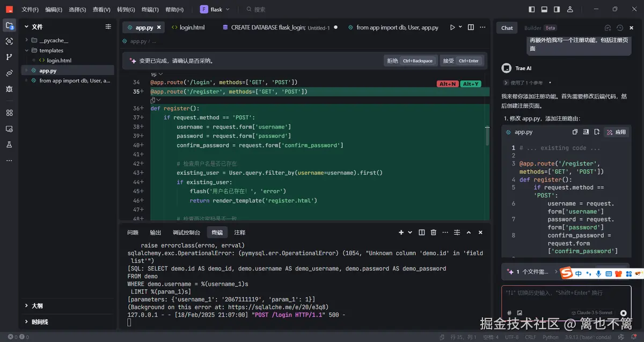Open the search view in the activity bar

9,41
